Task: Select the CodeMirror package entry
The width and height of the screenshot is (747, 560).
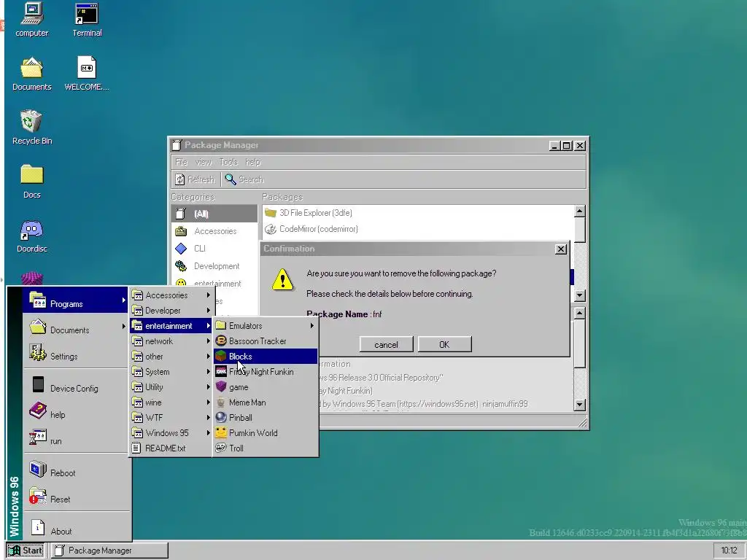Action: point(418,229)
